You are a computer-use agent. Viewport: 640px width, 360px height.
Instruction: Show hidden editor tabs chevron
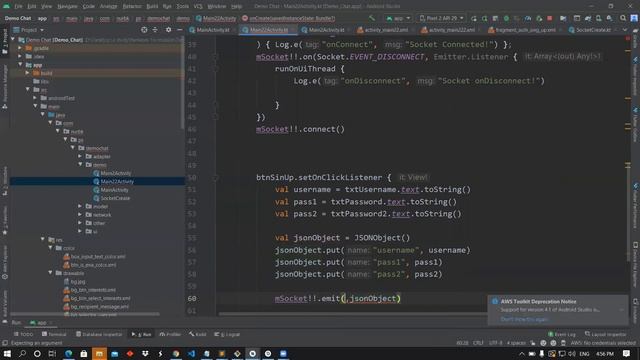[x=624, y=30]
